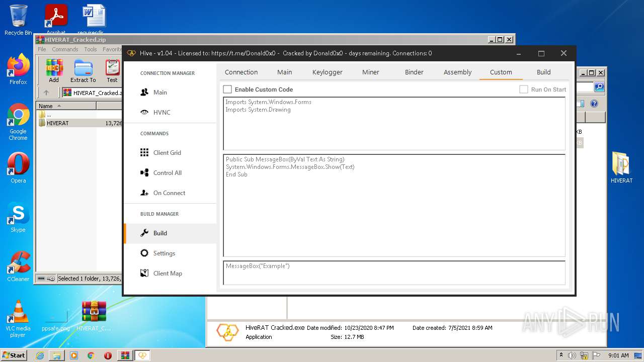Viewport: 644px width, 362px height.
Task: Click the HiveRAT Cracked.exe file name
Action: (x=275, y=327)
